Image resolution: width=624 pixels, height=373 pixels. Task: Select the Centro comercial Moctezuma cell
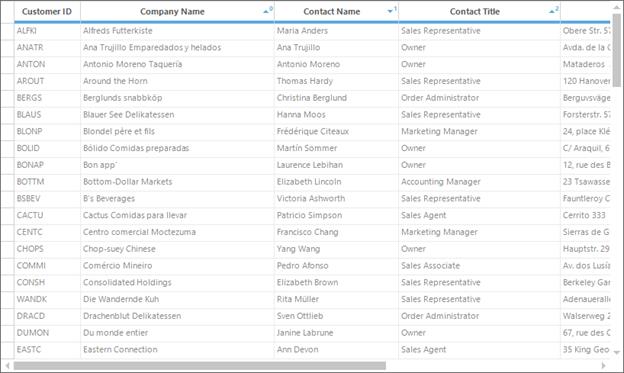point(177,232)
